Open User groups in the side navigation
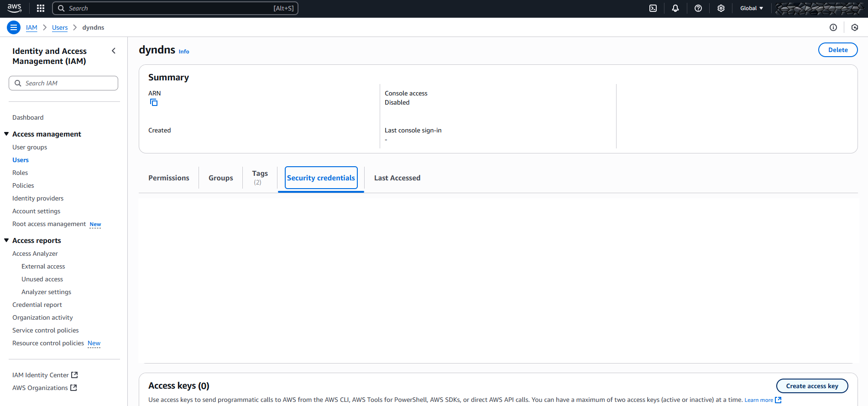Image resolution: width=868 pixels, height=406 pixels. pyautogui.click(x=30, y=147)
